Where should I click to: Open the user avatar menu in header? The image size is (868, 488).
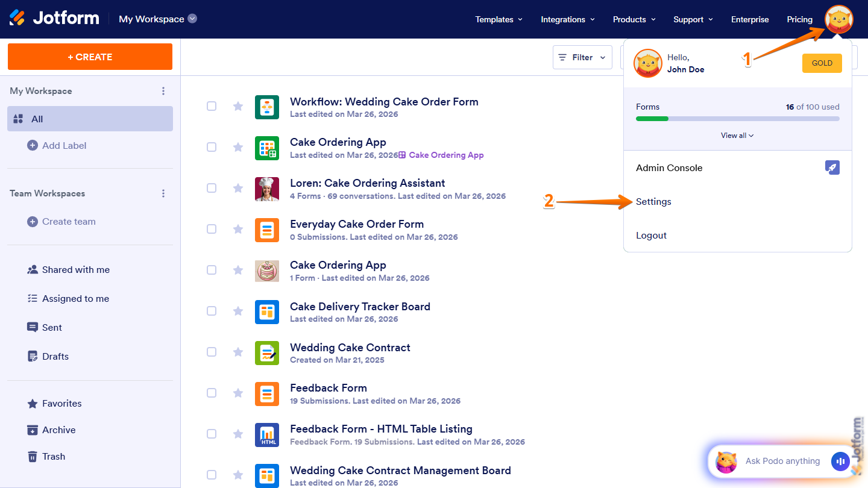[838, 19]
